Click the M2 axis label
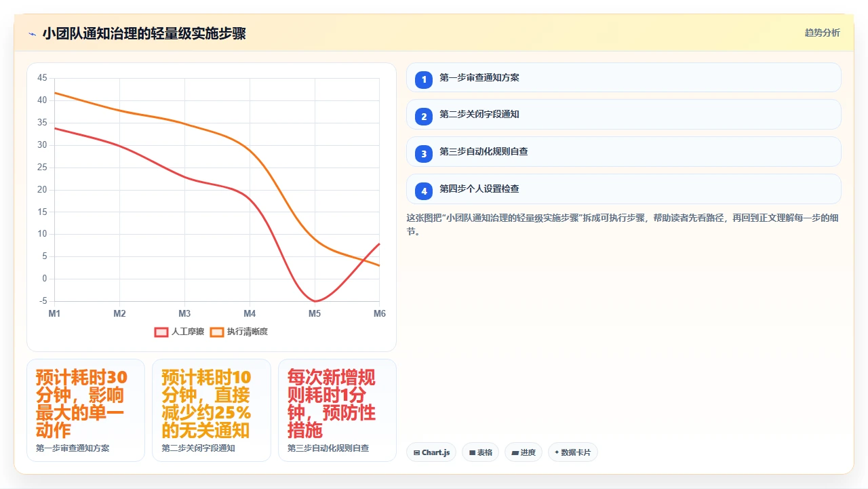The image size is (868, 489). pos(119,313)
